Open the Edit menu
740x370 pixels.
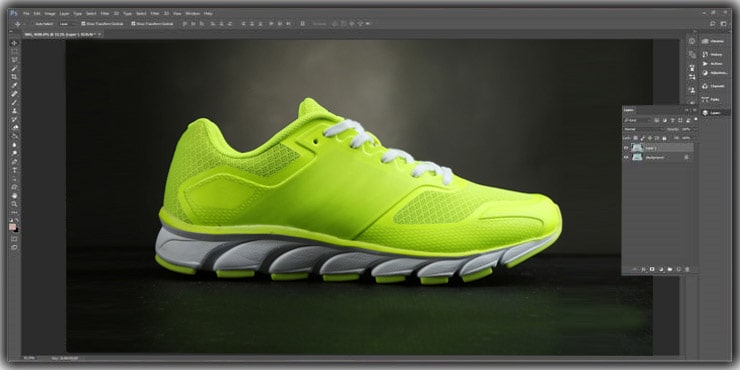(37, 14)
